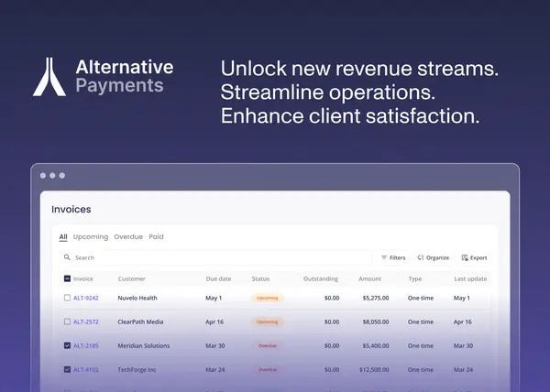Click the $8,050.00 amount cell

point(376,321)
